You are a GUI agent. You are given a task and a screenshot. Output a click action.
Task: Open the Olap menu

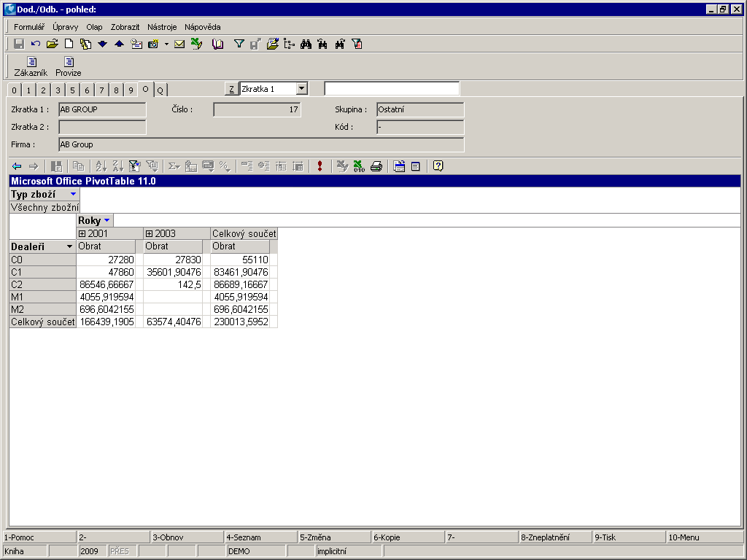[94, 27]
